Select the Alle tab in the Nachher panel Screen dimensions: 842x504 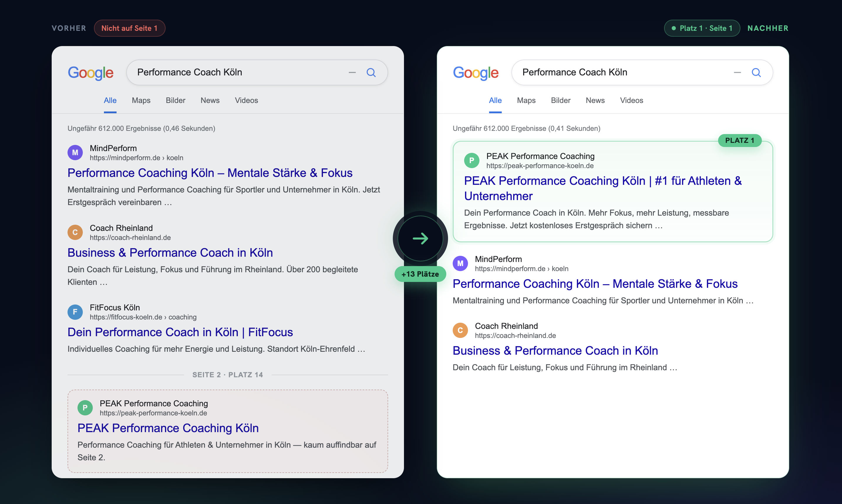[x=495, y=100]
